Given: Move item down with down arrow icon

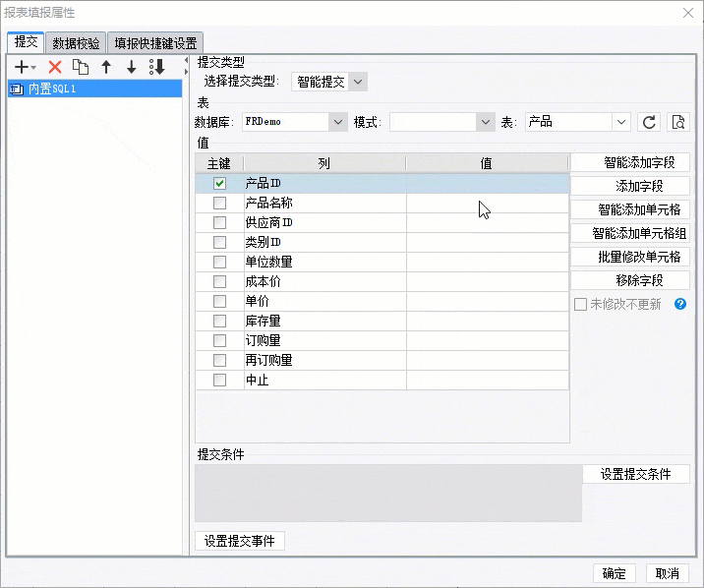Looking at the screenshot, I should (x=131, y=67).
